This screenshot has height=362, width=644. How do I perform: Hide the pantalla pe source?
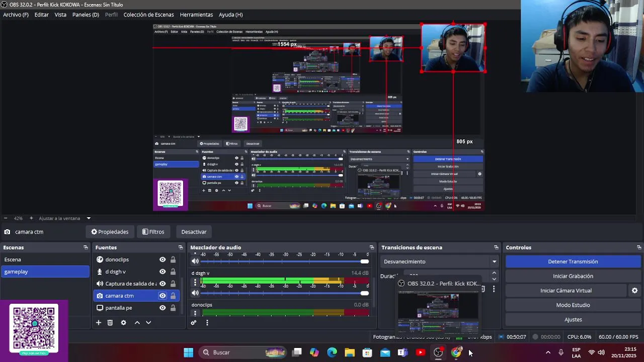click(163, 308)
